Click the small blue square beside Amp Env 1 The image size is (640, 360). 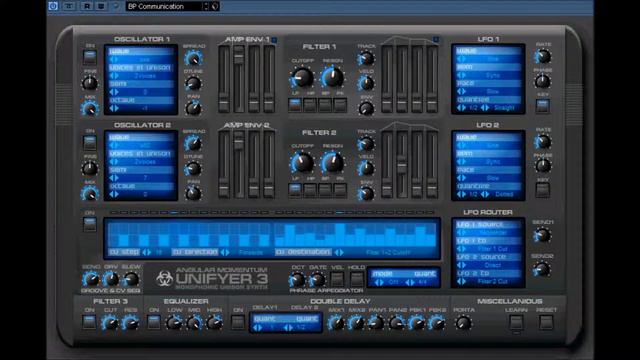[x=274, y=40]
